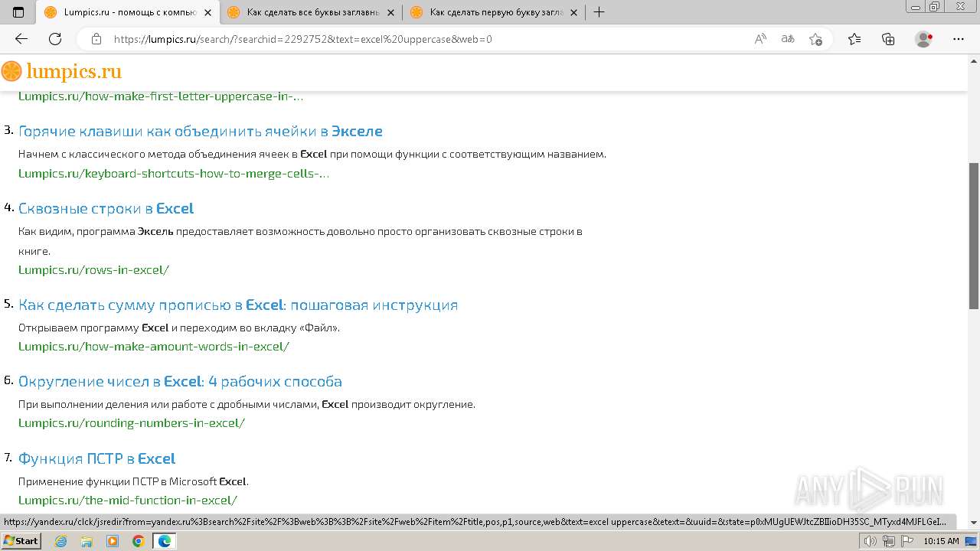This screenshot has width=980, height=551.
Task: Click the vertical scrollbar thumb
Action: click(x=974, y=236)
